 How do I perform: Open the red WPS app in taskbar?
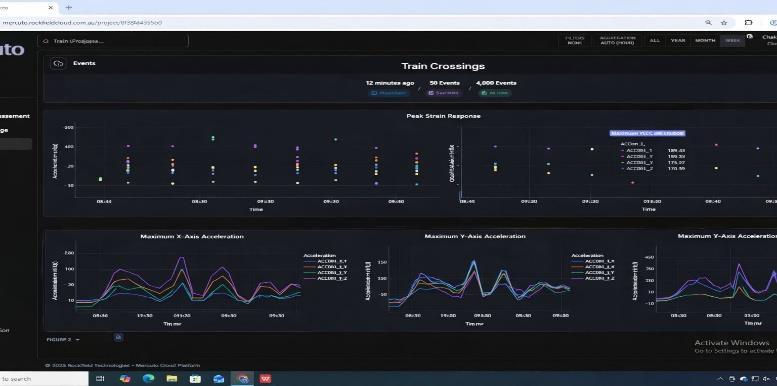tap(266, 379)
